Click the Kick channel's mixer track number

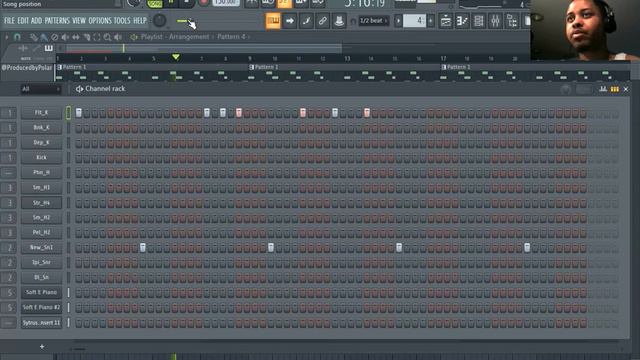[9, 158]
